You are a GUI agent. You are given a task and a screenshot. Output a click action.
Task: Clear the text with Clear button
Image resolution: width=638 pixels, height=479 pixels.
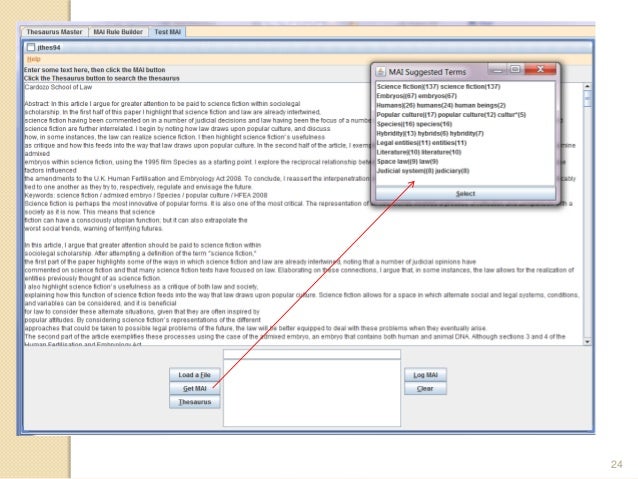[x=425, y=388]
